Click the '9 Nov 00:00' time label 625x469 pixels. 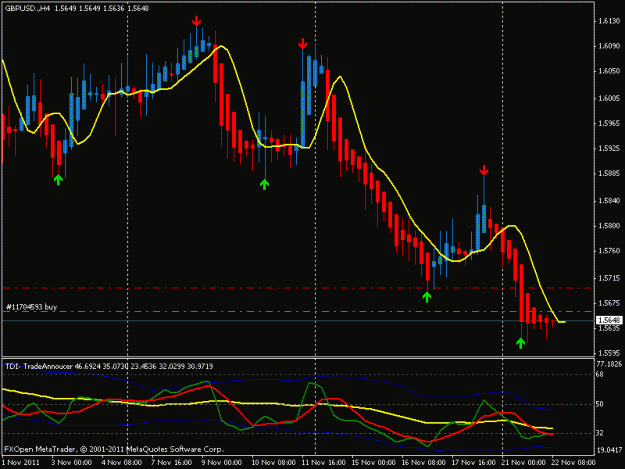click(221, 463)
